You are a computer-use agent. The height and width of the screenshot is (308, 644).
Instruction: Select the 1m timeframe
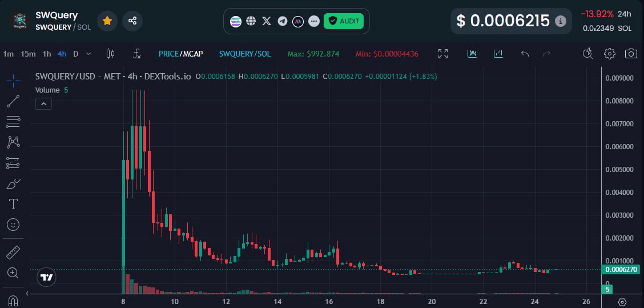click(x=8, y=54)
